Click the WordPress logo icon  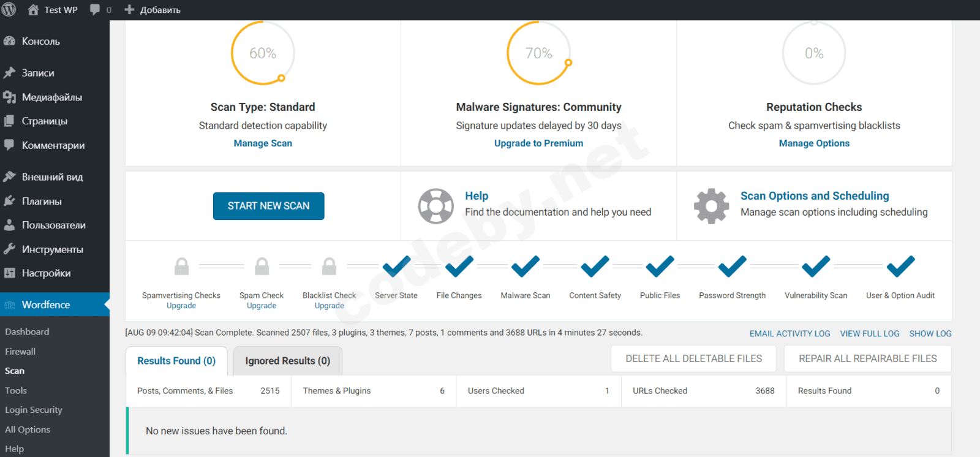point(9,10)
